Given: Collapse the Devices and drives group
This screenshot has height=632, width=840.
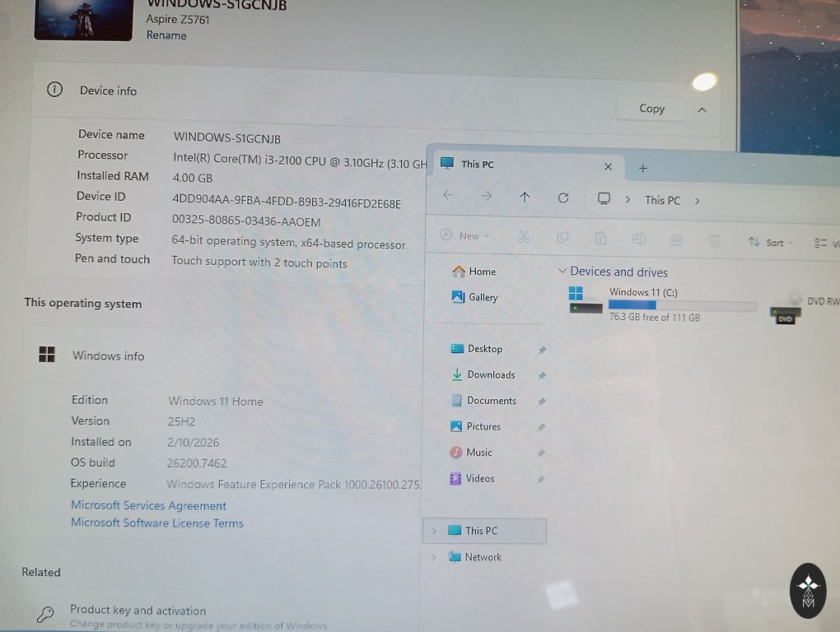Looking at the screenshot, I should (x=562, y=272).
